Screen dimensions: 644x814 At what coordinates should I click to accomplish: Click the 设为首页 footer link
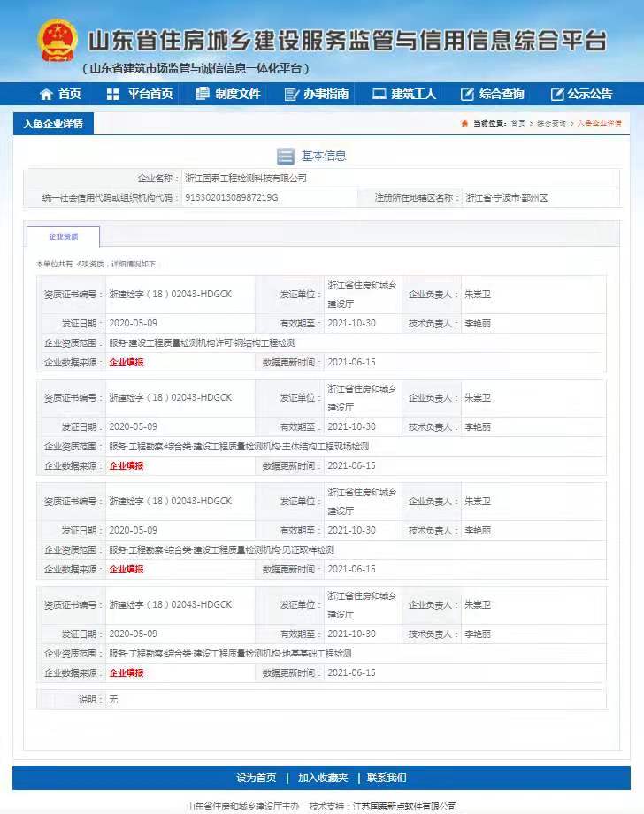[257, 778]
